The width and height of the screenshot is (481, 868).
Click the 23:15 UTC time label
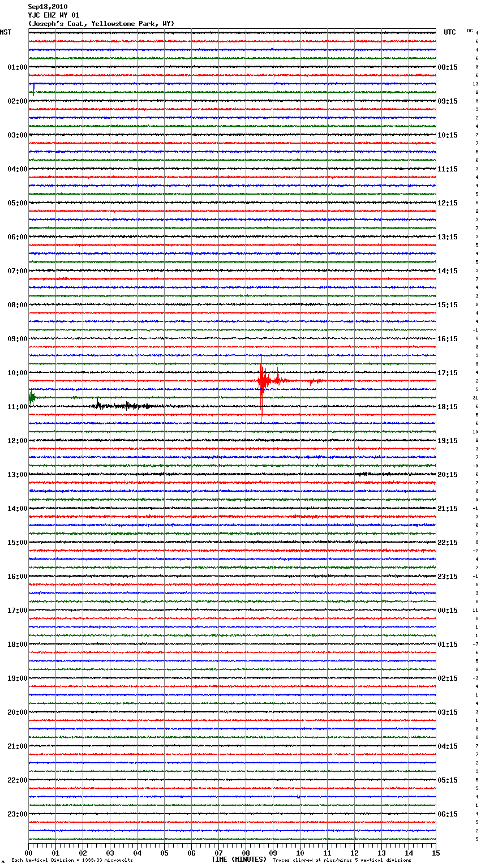pos(448,577)
